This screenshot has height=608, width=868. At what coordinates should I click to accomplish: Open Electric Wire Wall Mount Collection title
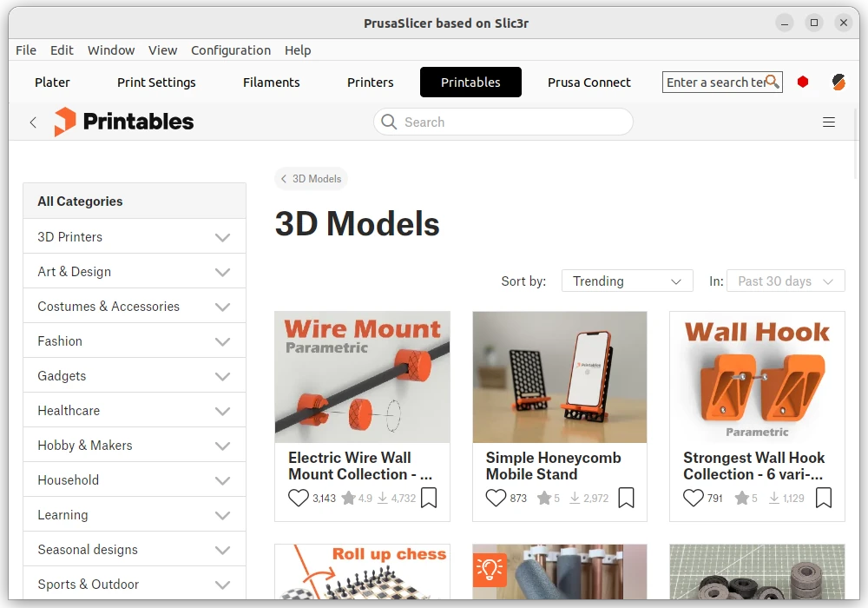[360, 466]
